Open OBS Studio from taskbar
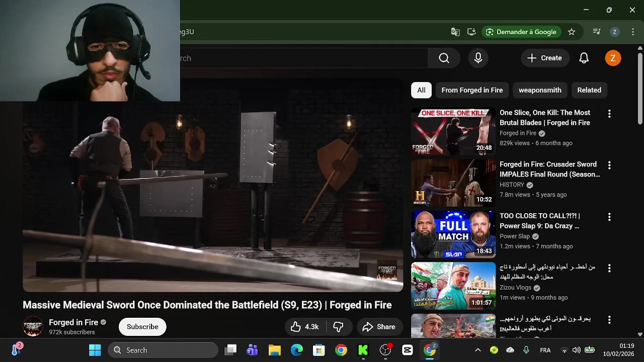The height and width of the screenshot is (362, 644). (x=385, y=350)
